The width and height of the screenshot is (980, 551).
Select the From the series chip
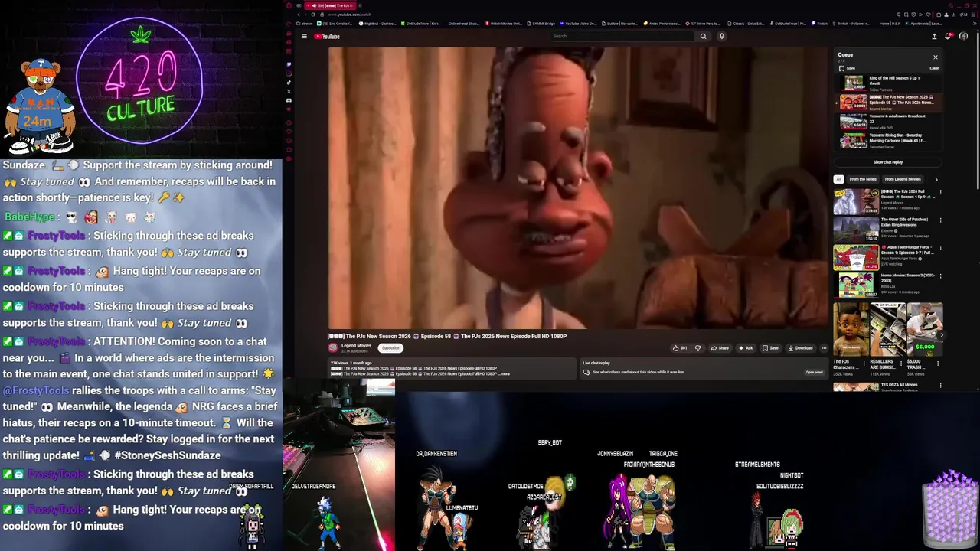pos(863,179)
